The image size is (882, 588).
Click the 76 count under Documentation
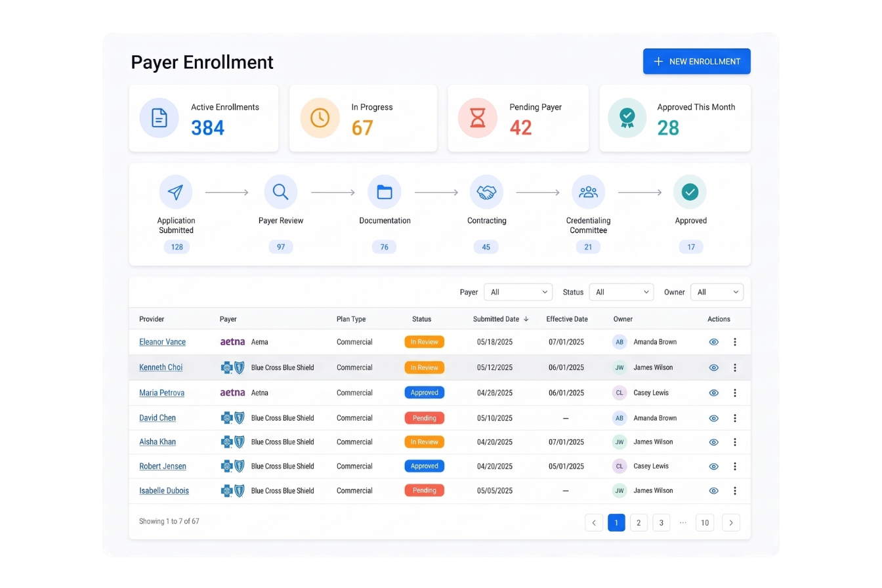[385, 247]
